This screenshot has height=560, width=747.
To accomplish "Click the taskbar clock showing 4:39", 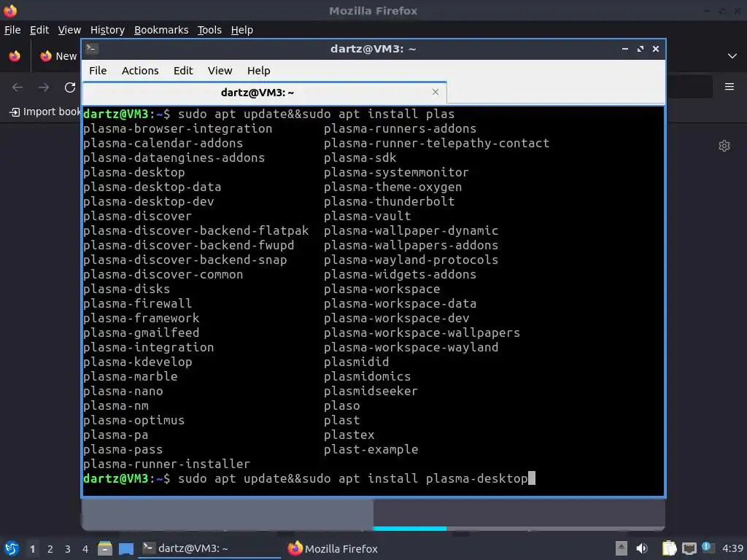I will tap(732, 548).
